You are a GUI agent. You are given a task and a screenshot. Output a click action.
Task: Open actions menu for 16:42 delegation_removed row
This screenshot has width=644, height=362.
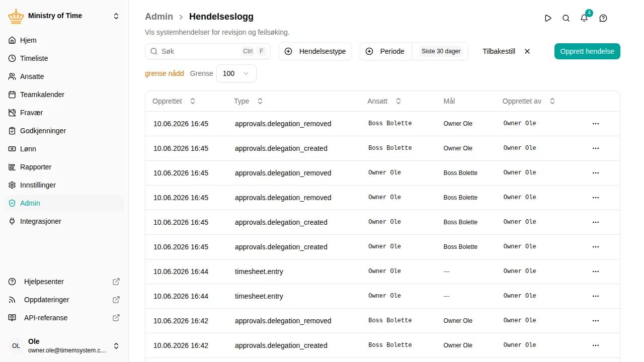coord(596,321)
